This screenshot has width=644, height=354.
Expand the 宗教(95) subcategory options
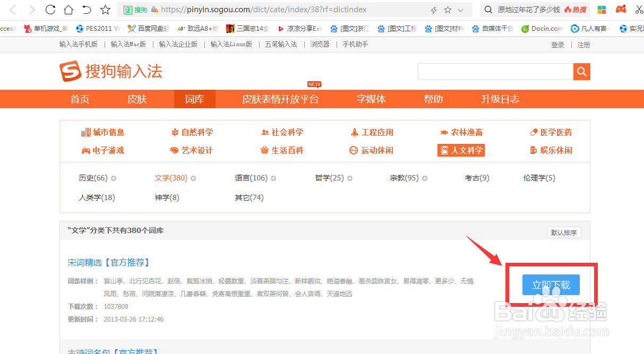tap(425, 178)
